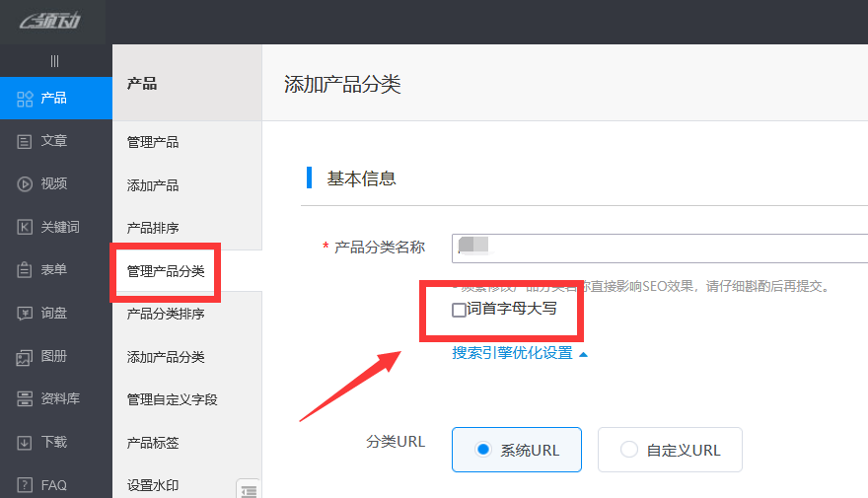
Task: Click the 添加产品分类 page heading
Action: coord(342,84)
